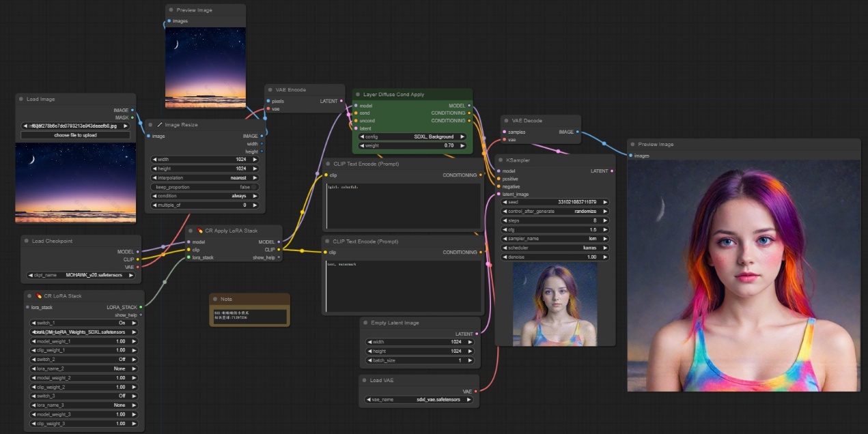868x434 pixels.
Task: Click the VAE Decode node collapse dot
Action: 506,121
